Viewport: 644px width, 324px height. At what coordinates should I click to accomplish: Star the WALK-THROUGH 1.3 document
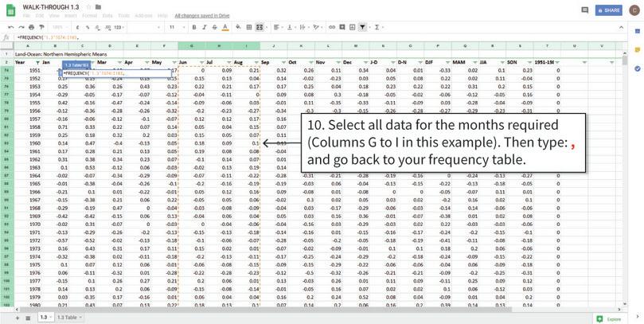[x=88, y=7]
